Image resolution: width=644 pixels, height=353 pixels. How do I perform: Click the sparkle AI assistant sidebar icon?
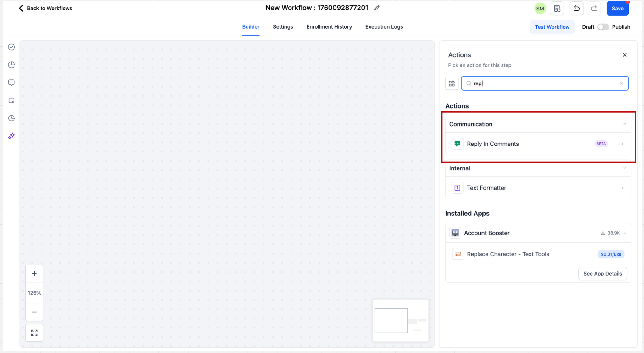click(x=12, y=136)
